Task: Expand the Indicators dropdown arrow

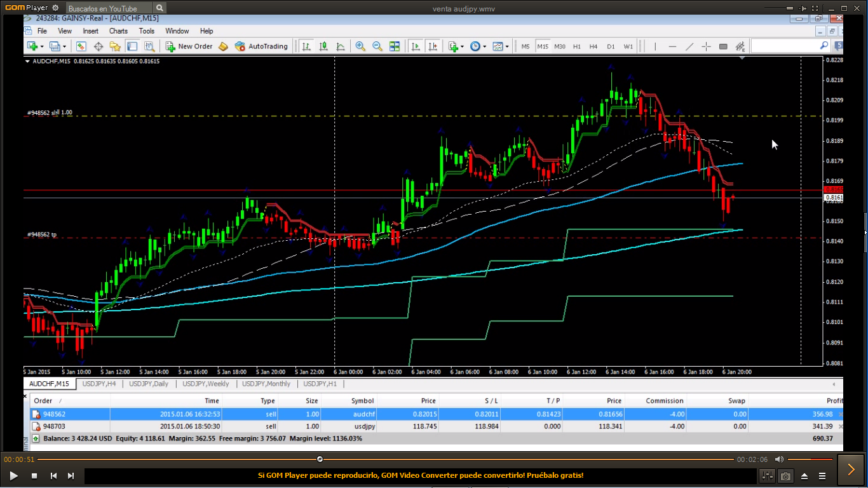Action: [x=462, y=46]
